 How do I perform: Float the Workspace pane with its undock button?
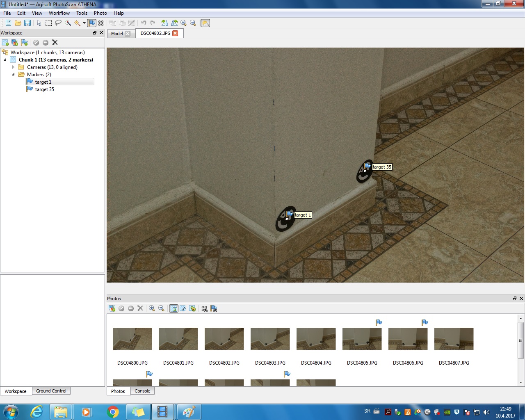coord(95,33)
